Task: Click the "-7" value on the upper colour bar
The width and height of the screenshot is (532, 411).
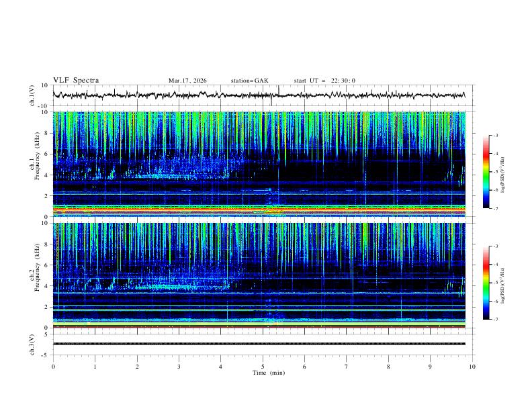Action: click(x=496, y=209)
